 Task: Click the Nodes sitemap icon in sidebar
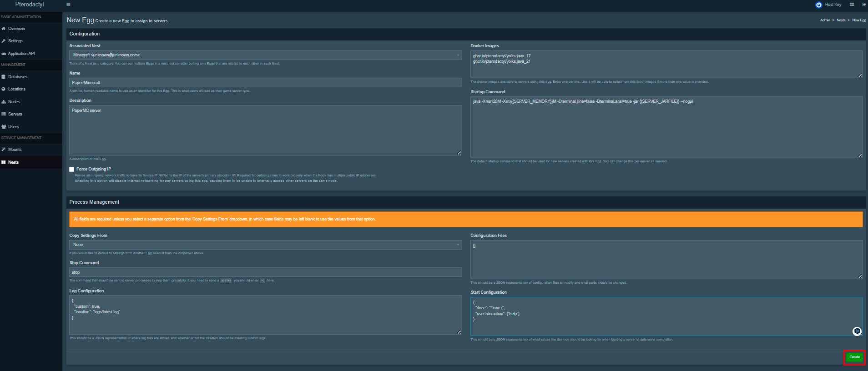click(4, 102)
